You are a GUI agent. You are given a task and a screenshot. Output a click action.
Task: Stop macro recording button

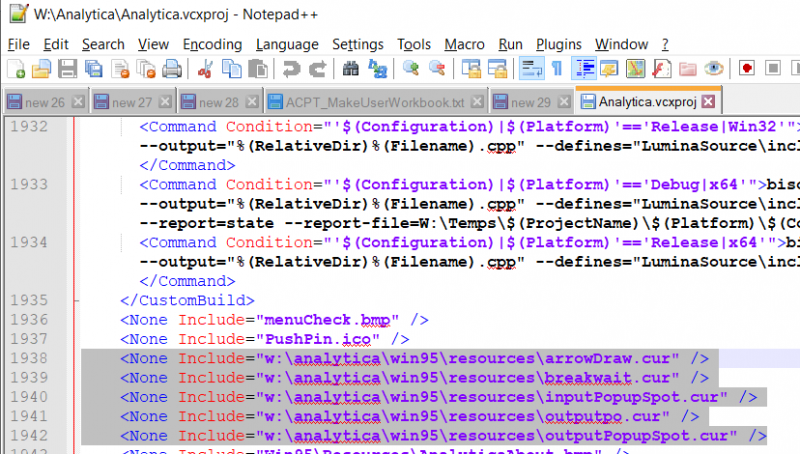point(773,69)
